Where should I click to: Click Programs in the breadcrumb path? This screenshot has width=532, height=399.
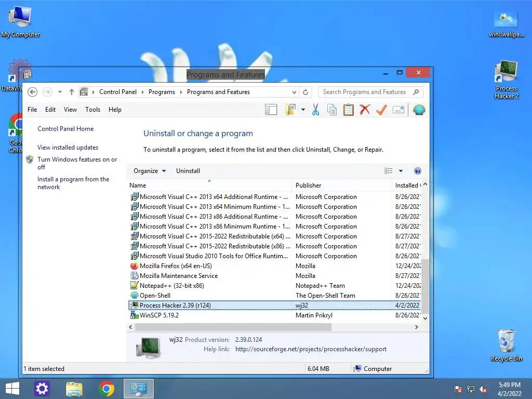pos(162,92)
